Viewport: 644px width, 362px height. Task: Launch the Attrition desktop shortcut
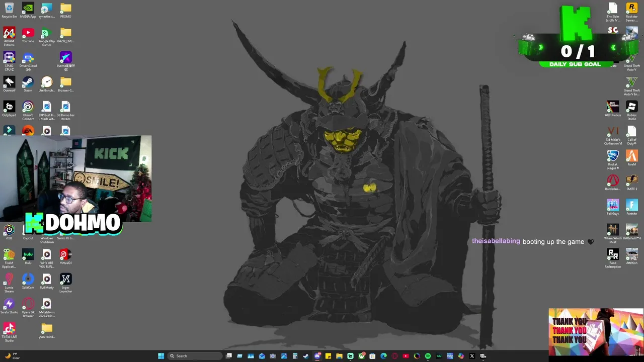point(632,256)
